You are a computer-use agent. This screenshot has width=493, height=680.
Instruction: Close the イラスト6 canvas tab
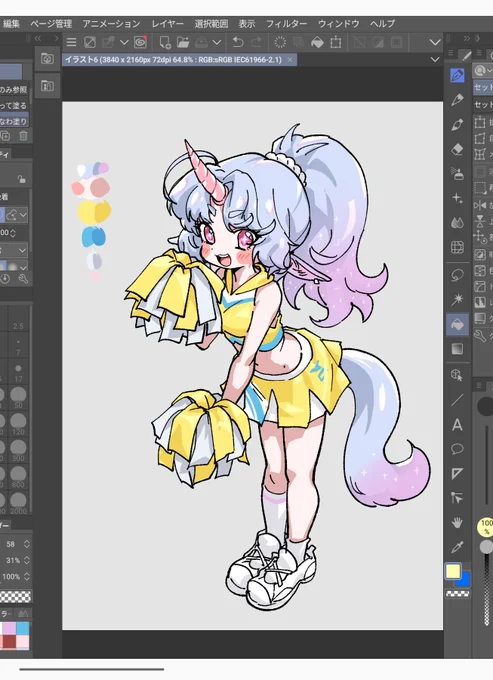click(x=290, y=60)
